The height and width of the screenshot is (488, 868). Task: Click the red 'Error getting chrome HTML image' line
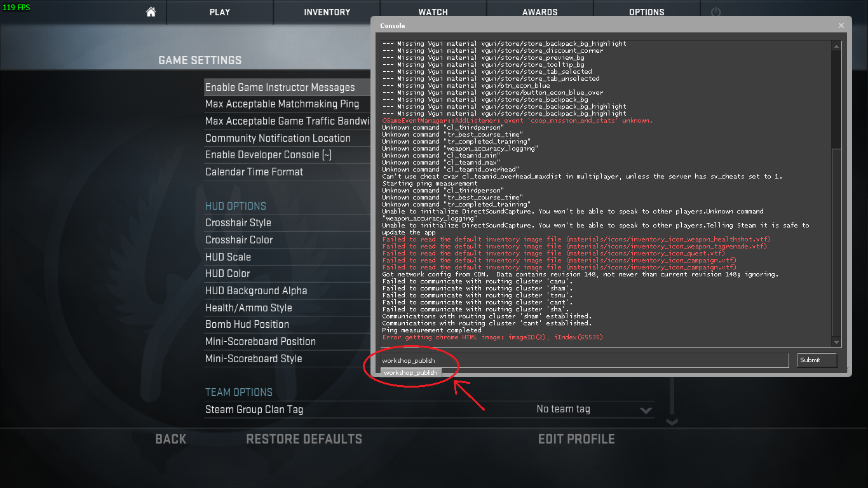(x=492, y=337)
